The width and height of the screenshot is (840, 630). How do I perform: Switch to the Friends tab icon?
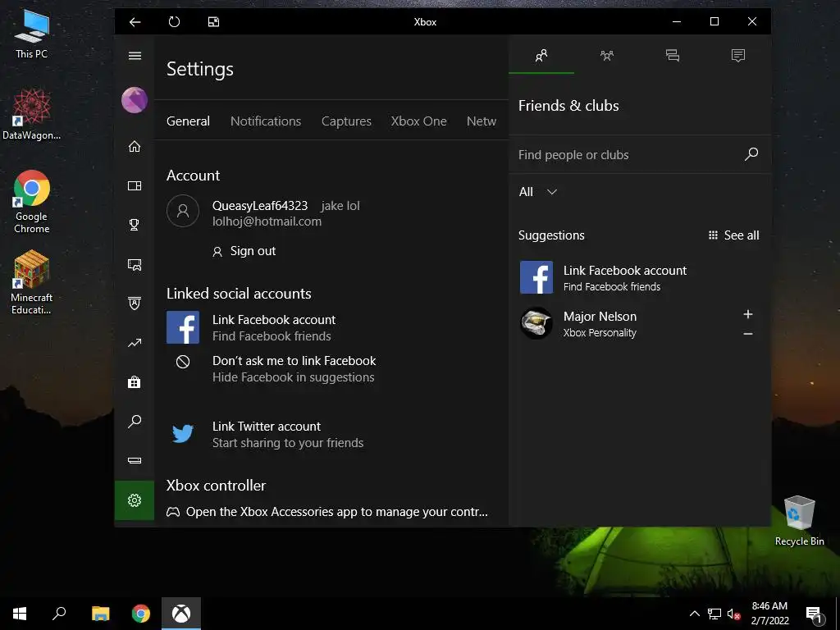pos(541,55)
